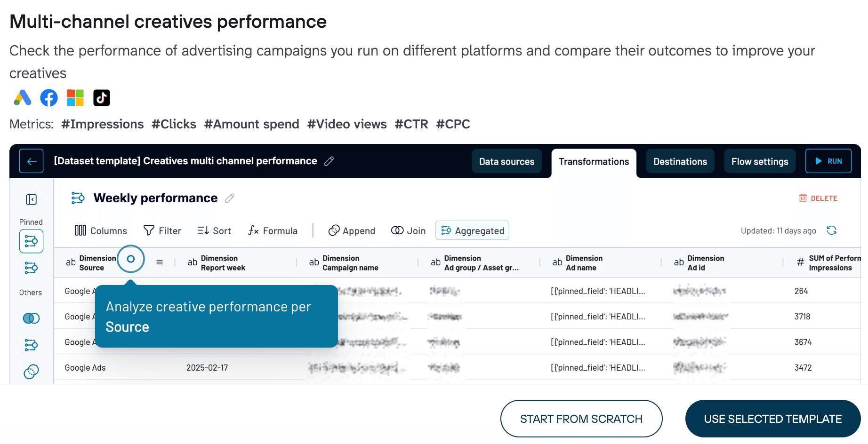The image size is (868, 444).
Task: Click the #Clicks metric tag
Action: coord(174,124)
